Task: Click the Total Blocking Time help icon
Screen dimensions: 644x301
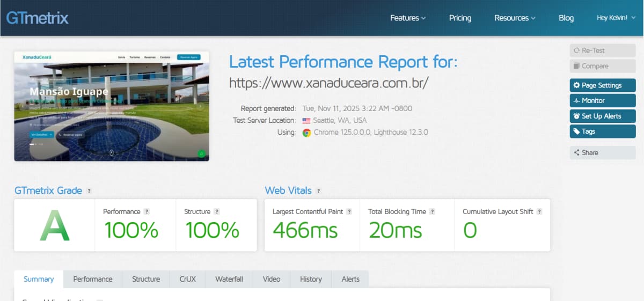Action: (432, 212)
